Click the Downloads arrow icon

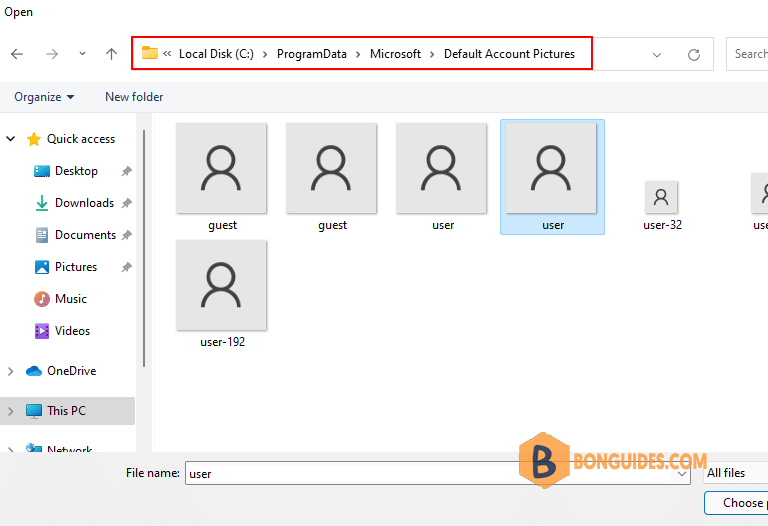point(42,203)
